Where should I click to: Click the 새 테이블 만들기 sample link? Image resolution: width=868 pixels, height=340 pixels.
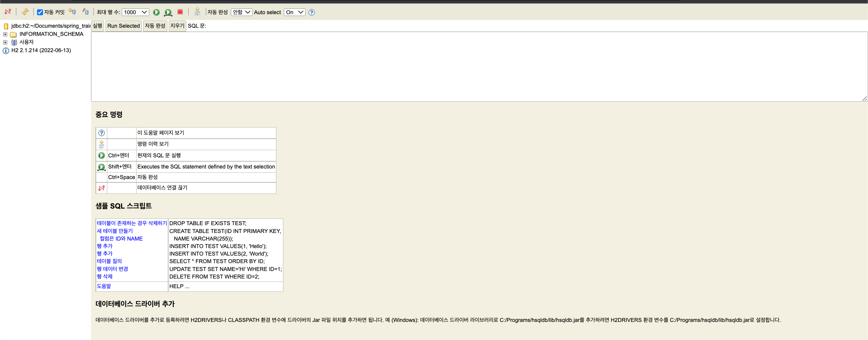(115, 231)
